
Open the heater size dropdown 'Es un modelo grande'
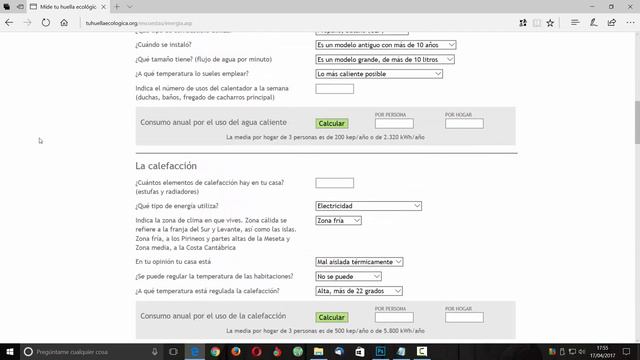[x=385, y=60]
